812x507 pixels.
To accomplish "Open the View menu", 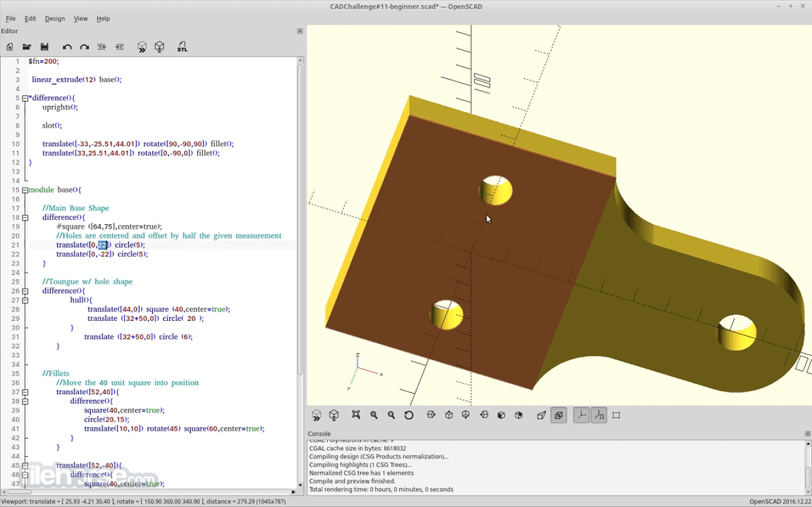I will pos(81,19).
